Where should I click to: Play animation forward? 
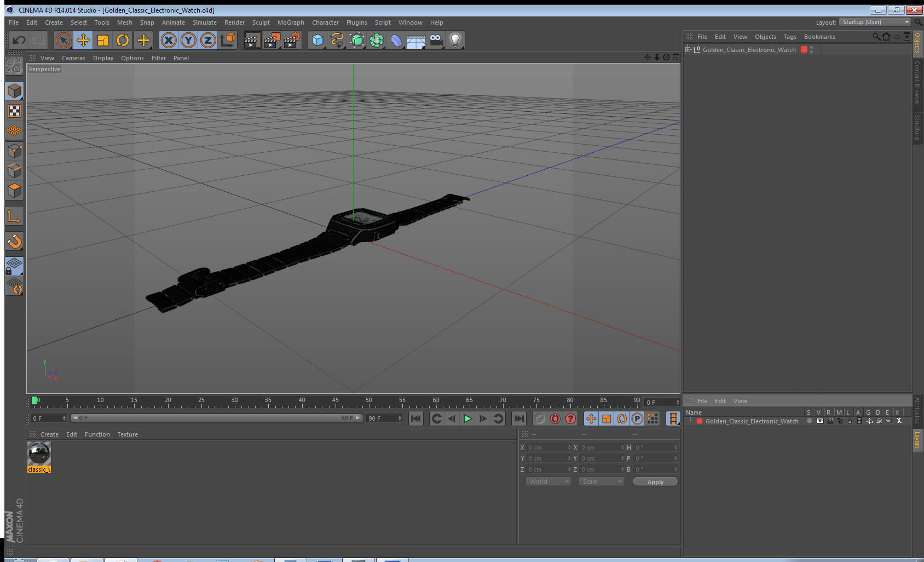coord(467,418)
